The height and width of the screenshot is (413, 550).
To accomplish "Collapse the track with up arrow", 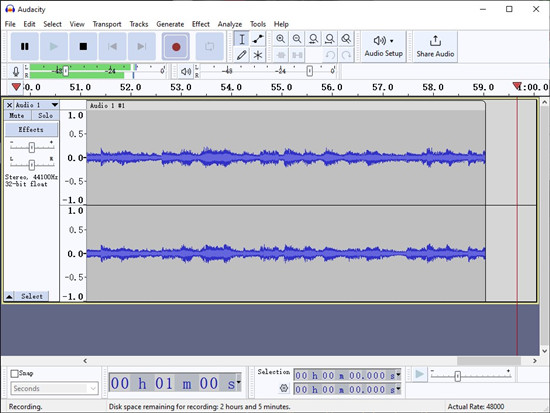I will (9, 297).
